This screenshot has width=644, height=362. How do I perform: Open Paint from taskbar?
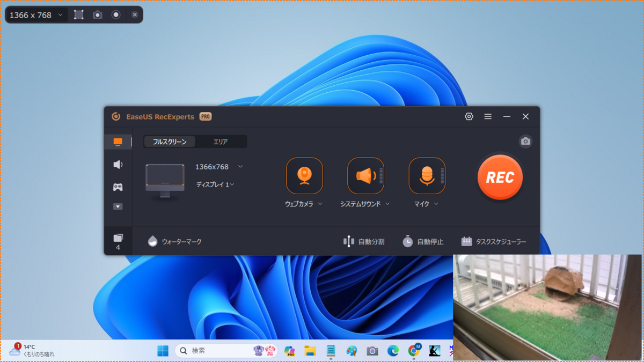coord(352,351)
